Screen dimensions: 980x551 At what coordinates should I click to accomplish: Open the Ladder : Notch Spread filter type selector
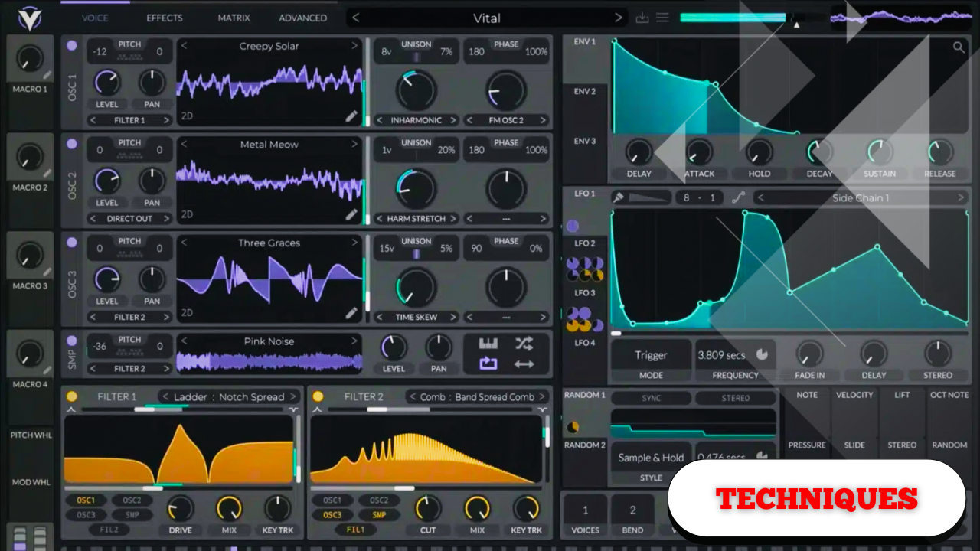point(228,397)
